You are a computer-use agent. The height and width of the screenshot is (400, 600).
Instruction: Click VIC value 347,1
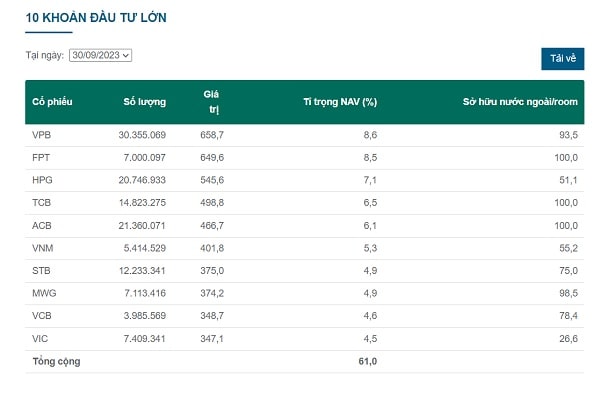point(212,339)
